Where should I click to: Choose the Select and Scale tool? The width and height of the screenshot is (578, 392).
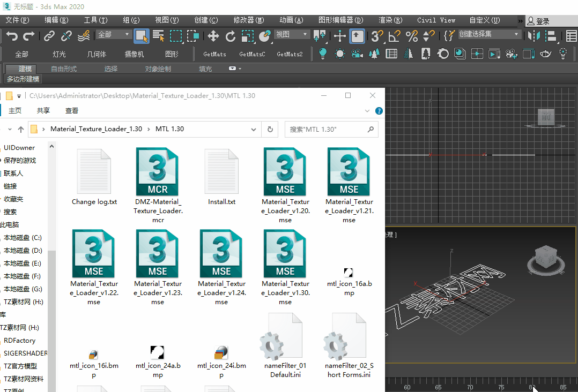coord(248,36)
